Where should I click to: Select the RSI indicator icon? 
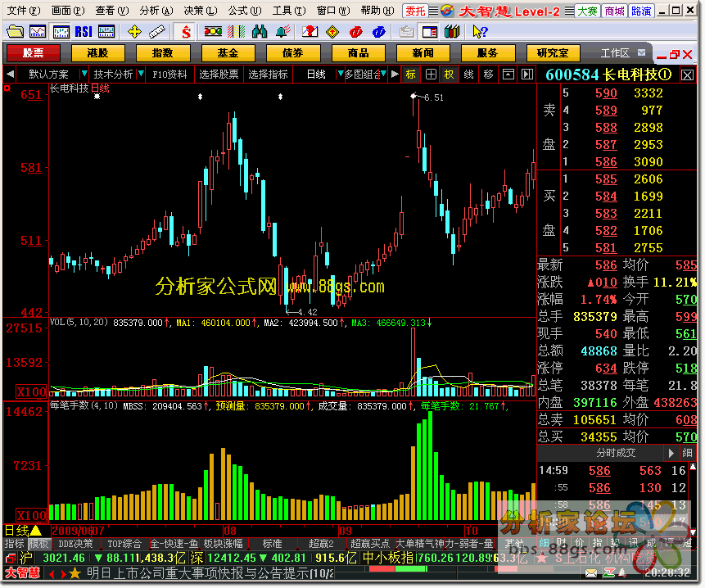pyautogui.click(x=84, y=32)
